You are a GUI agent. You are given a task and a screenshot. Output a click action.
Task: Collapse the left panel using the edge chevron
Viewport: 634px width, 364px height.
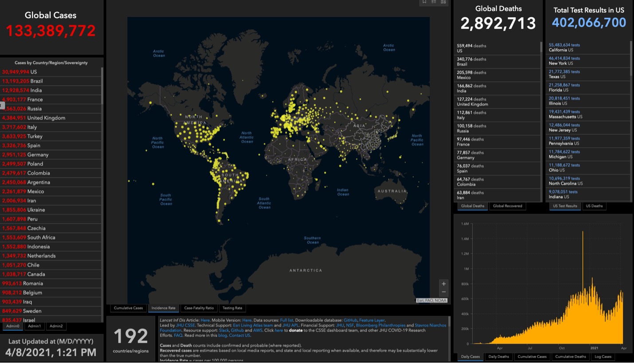[2, 106]
